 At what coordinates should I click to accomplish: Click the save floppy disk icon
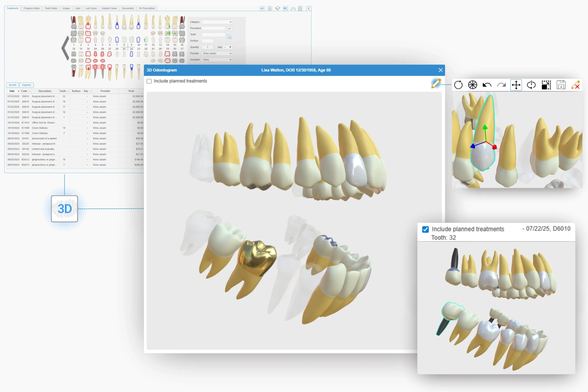coord(561,85)
